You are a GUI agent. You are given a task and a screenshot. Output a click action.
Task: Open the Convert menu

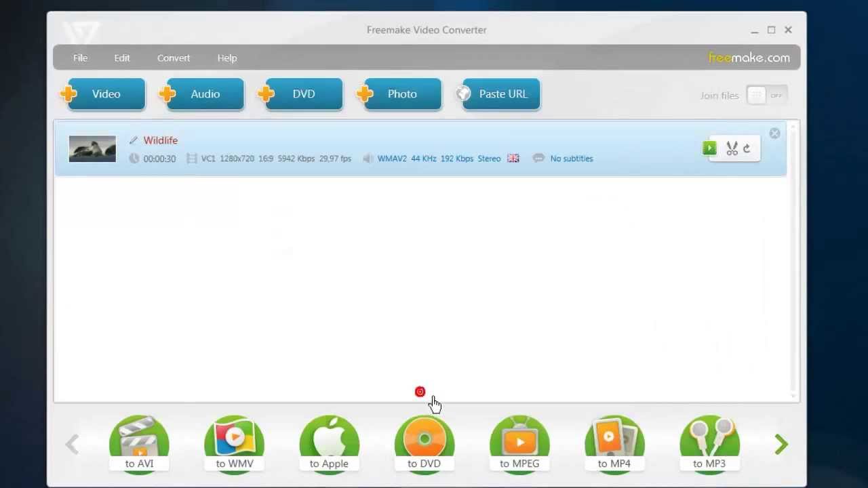coord(174,58)
